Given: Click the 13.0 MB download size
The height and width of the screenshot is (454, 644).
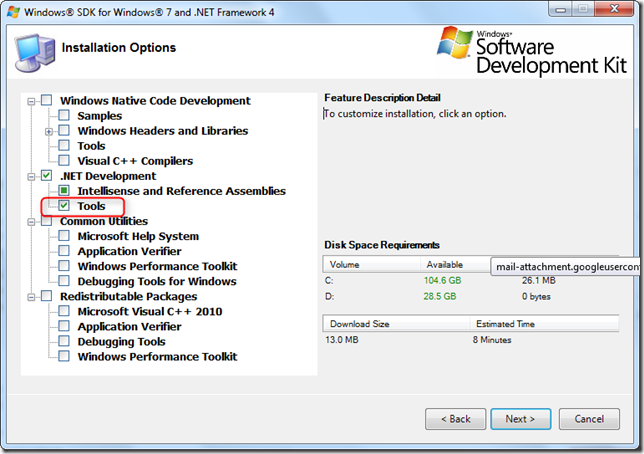Looking at the screenshot, I should 342,340.
